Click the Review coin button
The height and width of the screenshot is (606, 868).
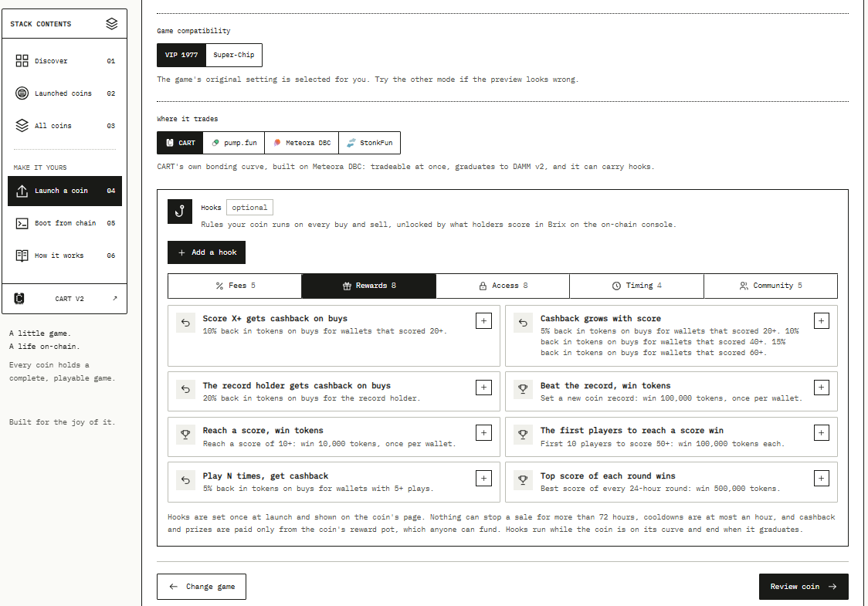803,587
